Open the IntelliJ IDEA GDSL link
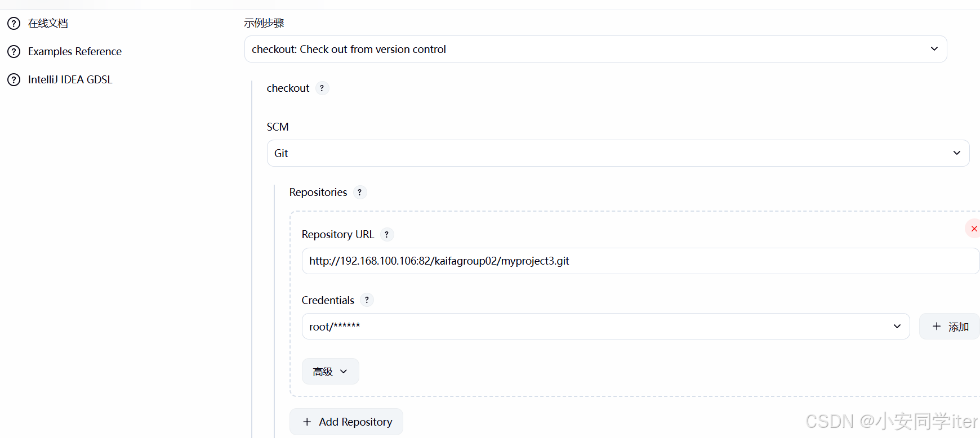 70,80
